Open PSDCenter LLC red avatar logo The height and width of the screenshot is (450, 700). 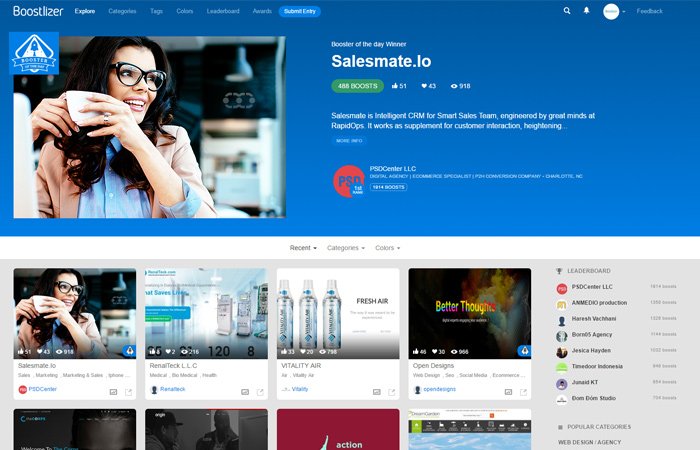349,181
